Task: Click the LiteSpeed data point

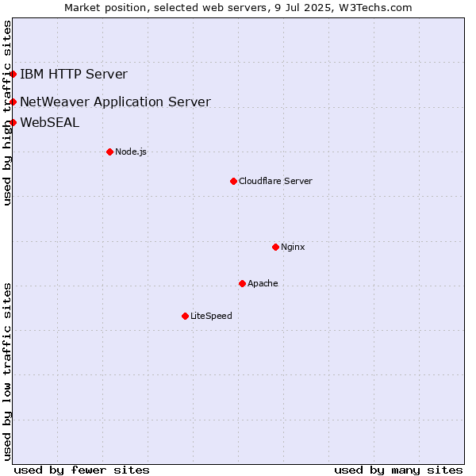Action: tap(185, 317)
